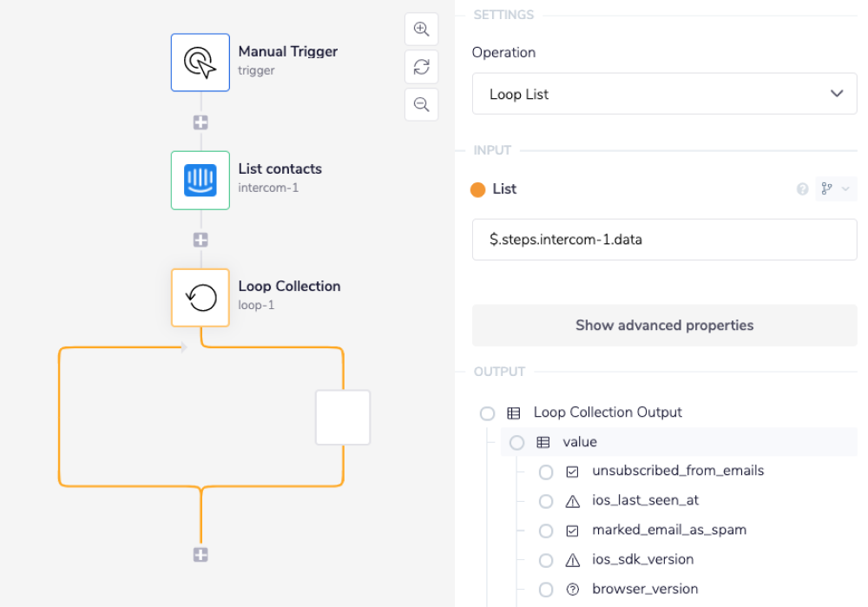Zoom out of the workflow canvas
The height and width of the screenshot is (607, 868).
pos(422,105)
